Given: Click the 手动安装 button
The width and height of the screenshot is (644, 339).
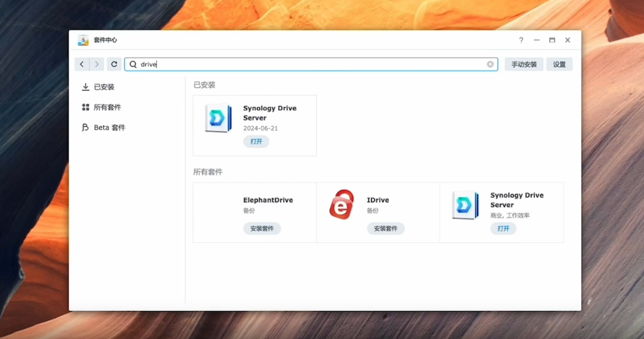Looking at the screenshot, I should (x=524, y=64).
